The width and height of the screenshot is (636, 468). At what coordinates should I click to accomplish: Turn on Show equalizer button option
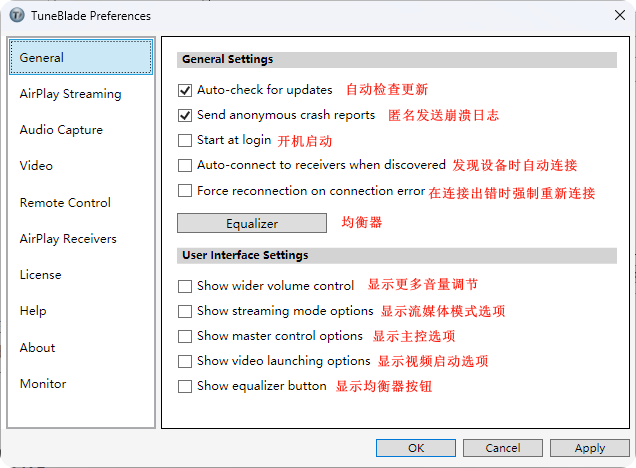[185, 386]
